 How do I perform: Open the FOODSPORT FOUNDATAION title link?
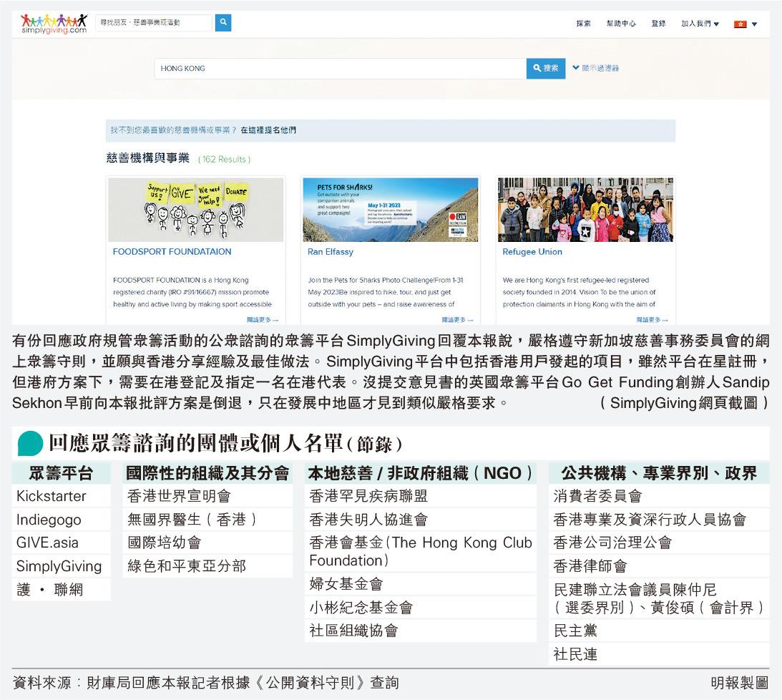(x=172, y=251)
